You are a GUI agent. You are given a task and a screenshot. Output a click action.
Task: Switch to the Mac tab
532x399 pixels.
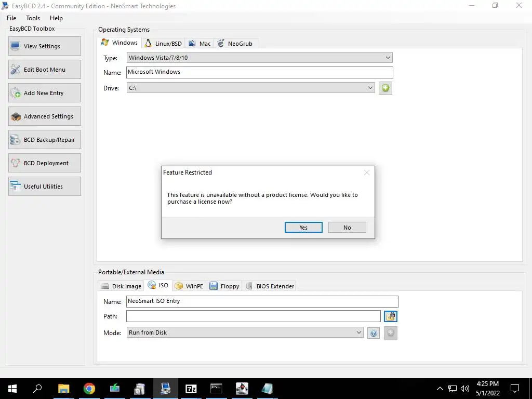[200, 44]
